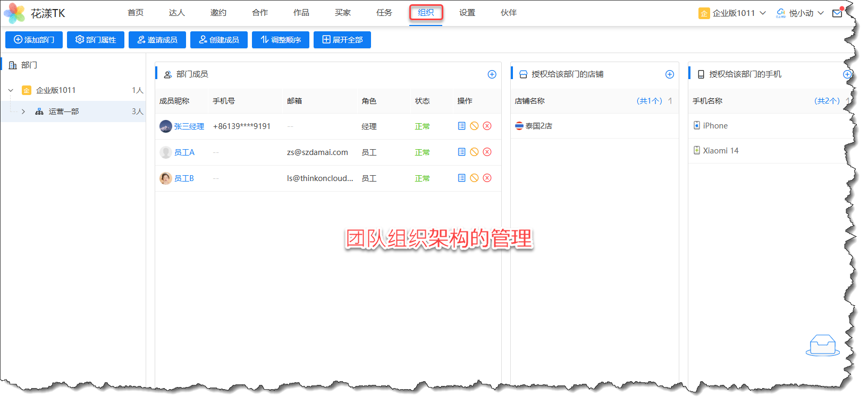868x404 pixels.
Task: Open the mail envelope icon at top right
Action: [837, 13]
